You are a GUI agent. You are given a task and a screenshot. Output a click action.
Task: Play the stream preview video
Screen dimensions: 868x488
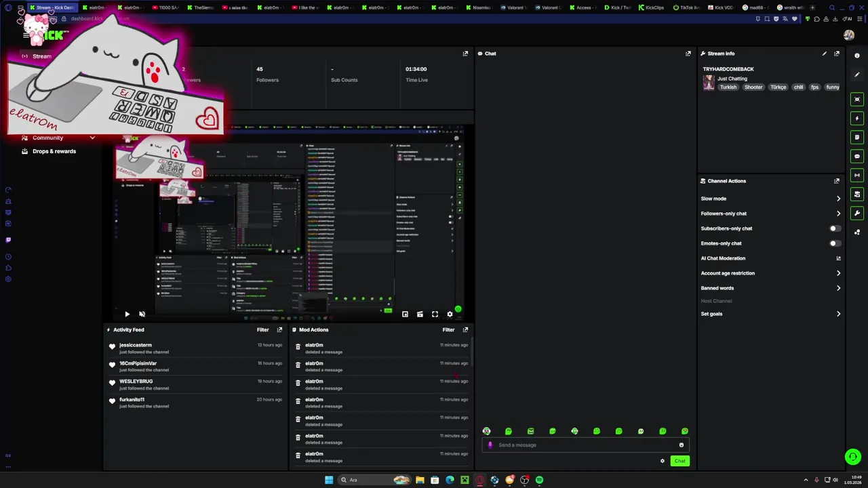point(127,314)
